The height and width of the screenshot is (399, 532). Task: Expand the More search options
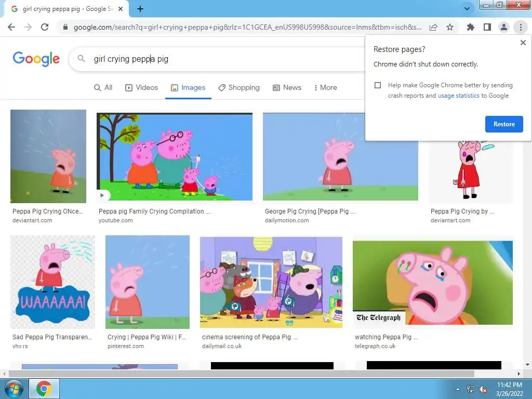pyautogui.click(x=325, y=87)
